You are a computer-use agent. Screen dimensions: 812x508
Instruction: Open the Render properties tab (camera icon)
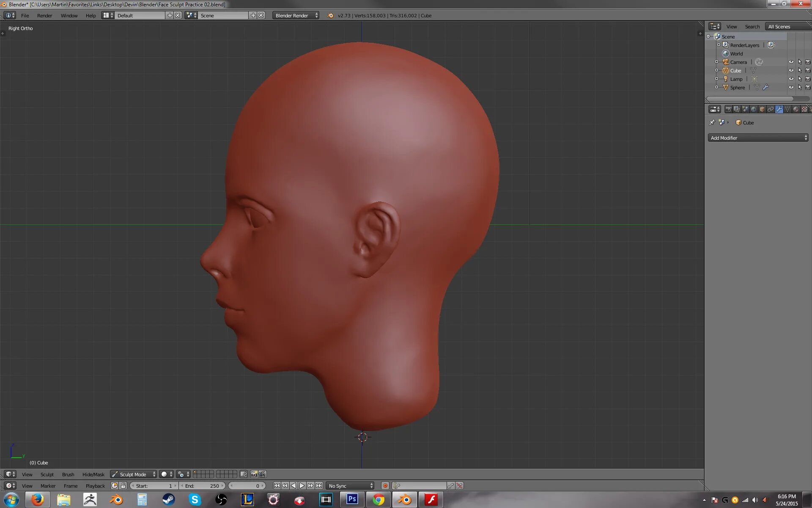click(x=728, y=109)
